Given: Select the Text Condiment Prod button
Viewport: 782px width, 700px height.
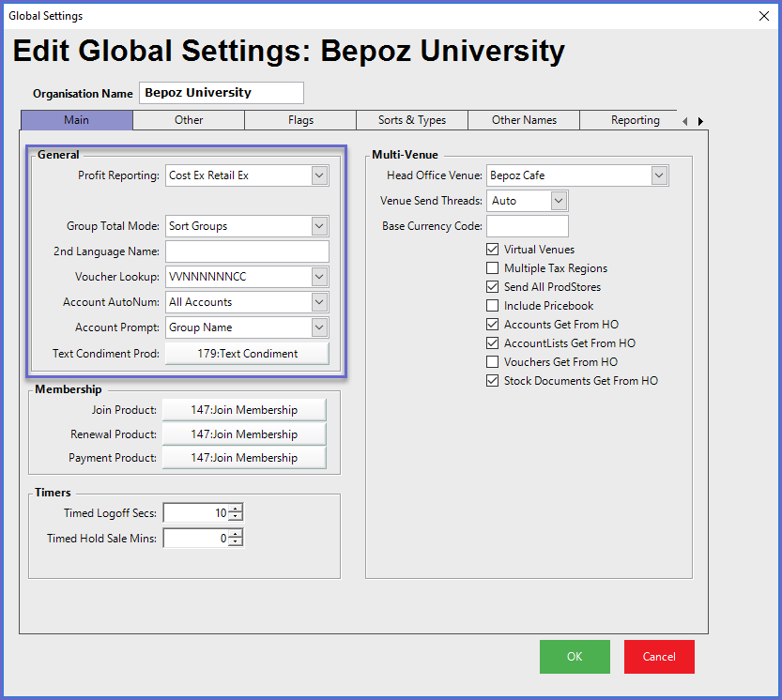Looking at the screenshot, I should [x=247, y=354].
